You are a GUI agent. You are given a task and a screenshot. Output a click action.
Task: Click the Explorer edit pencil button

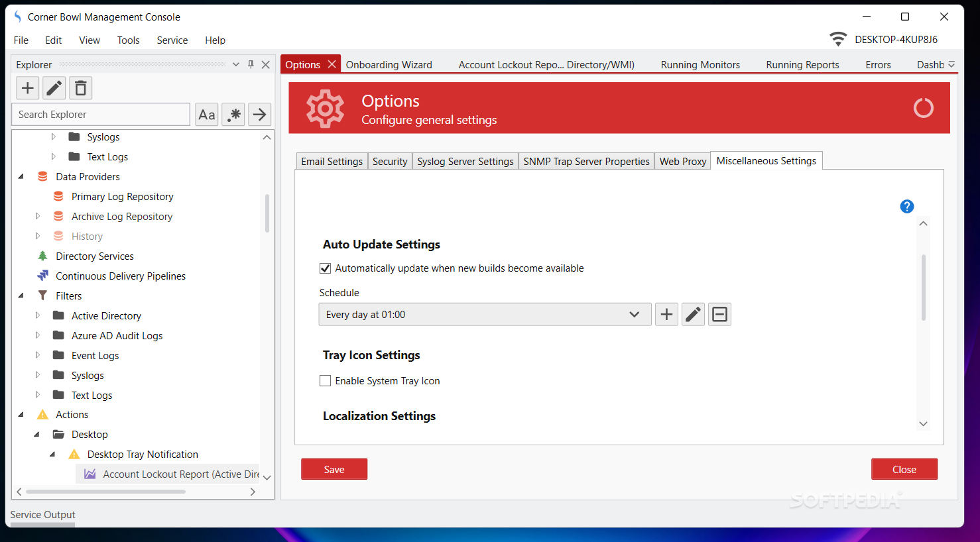54,87
